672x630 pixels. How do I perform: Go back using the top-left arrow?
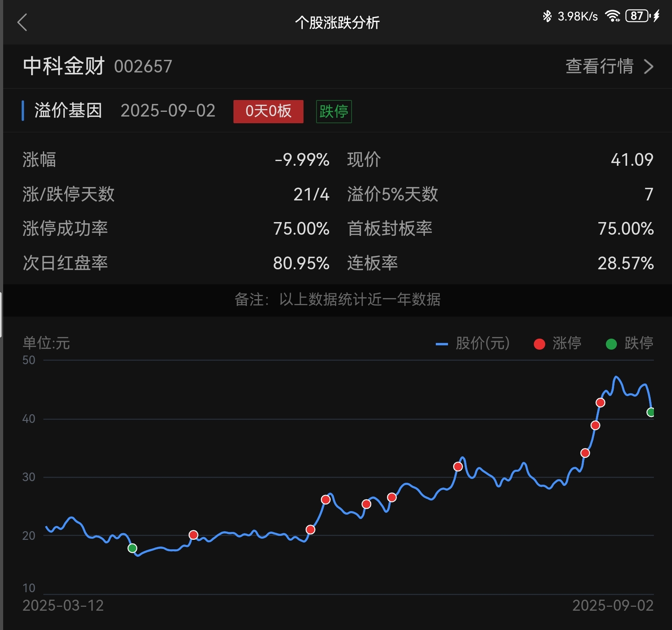tap(22, 22)
